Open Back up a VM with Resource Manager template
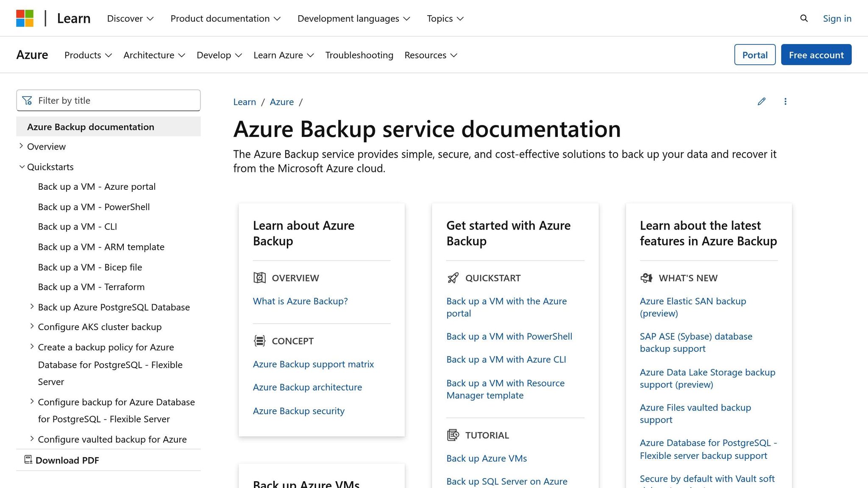The width and height of the screenshot is (868, 488). point(506,389)
